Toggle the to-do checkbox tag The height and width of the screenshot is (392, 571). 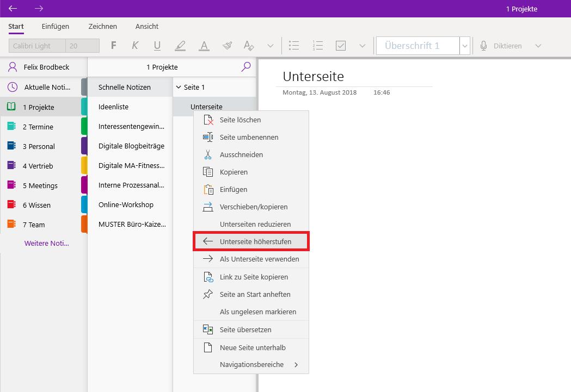pyautogui.click(x=341, y=46)
